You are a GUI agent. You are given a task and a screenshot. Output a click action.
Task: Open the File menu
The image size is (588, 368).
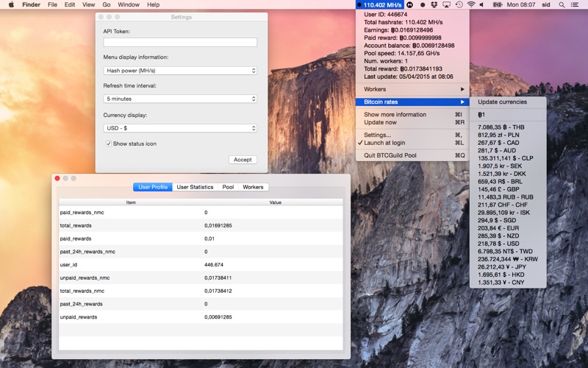pyautogui.click(x=52, y=4)
